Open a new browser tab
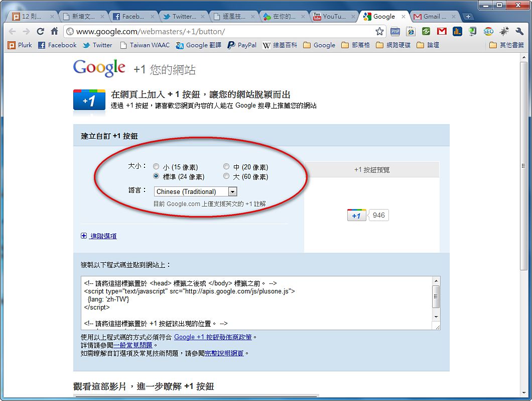532x401 pixels. pos(468,16)
